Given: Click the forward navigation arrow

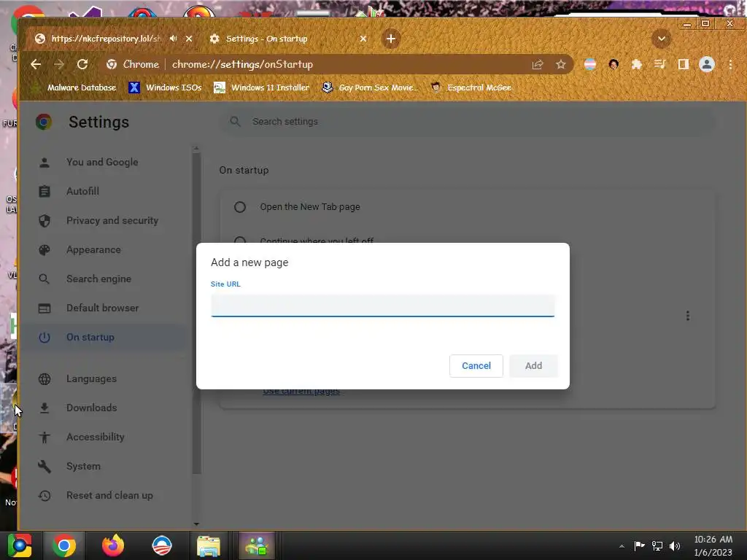Looking at the screenshot, I should tap(59, 64).
